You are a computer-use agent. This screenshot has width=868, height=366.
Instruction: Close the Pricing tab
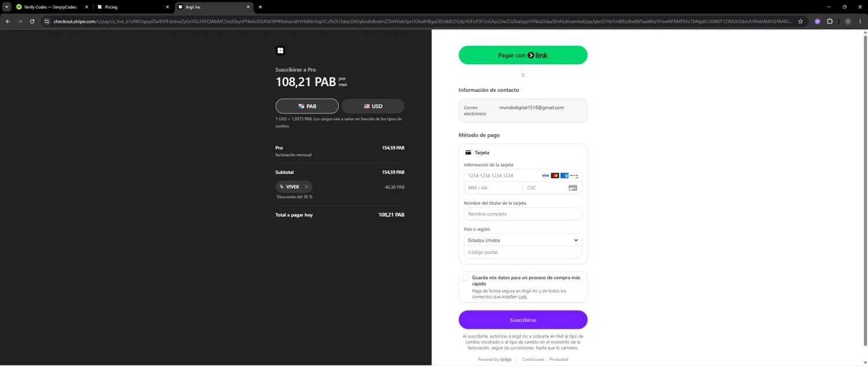168,7
